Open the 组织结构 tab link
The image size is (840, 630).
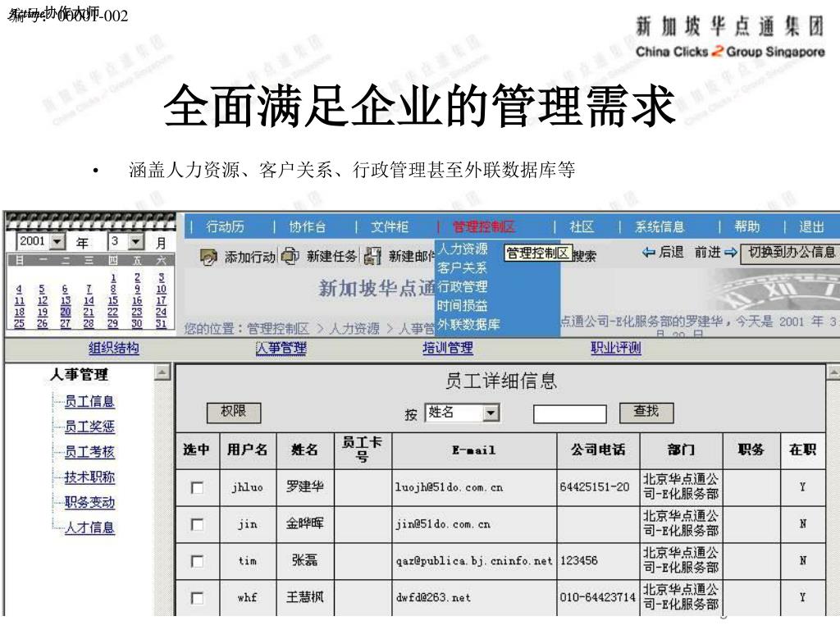tap(113, 348)
